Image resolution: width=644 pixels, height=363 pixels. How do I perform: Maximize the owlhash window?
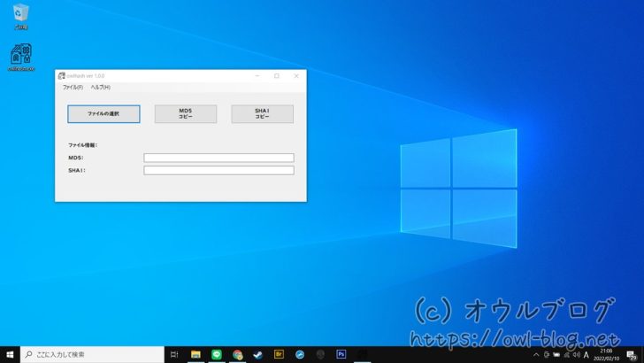(277, 75)
